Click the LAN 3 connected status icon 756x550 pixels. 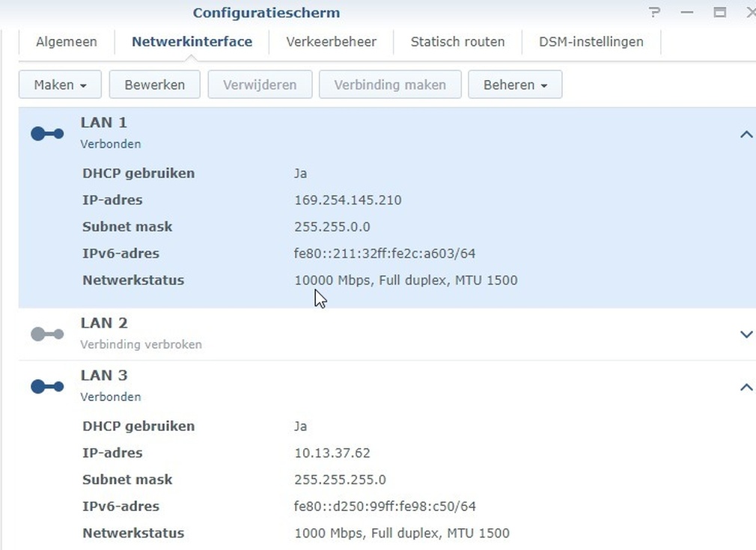[47, 387]
